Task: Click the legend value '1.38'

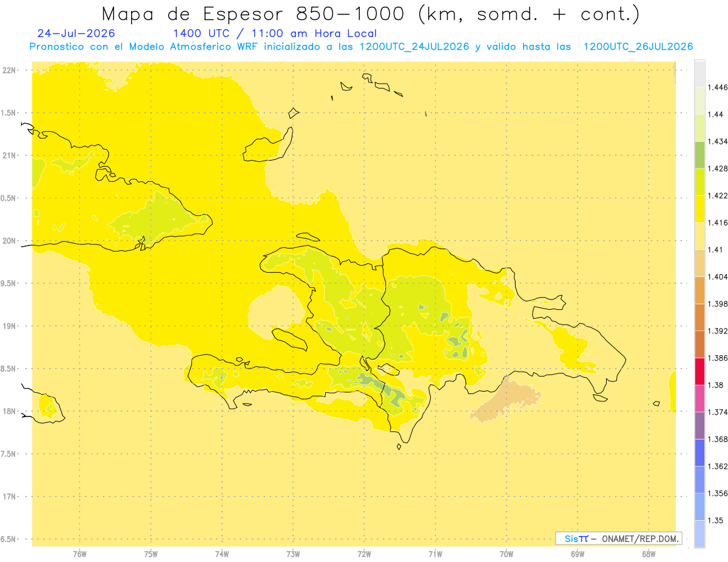Action: [716, 385]
